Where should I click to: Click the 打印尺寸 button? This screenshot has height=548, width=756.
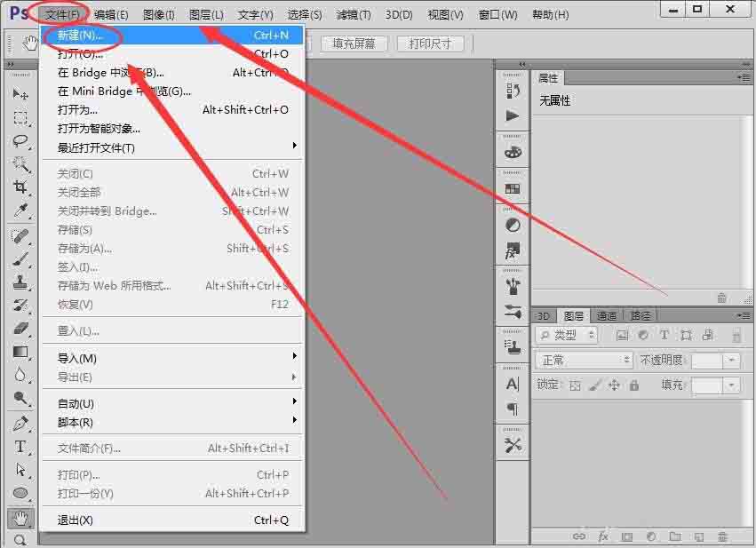tap(429, 44)
